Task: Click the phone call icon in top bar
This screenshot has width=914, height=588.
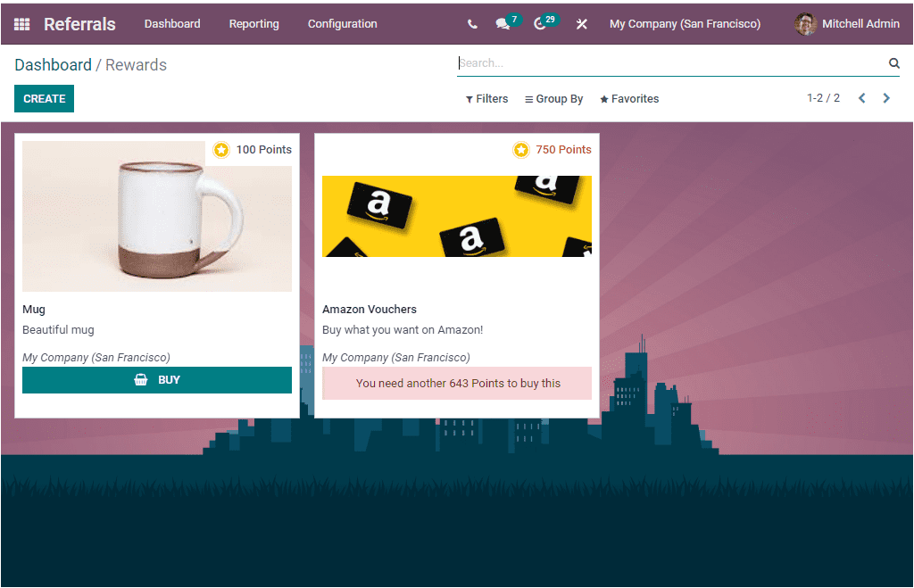Action: tap(472, 23)
